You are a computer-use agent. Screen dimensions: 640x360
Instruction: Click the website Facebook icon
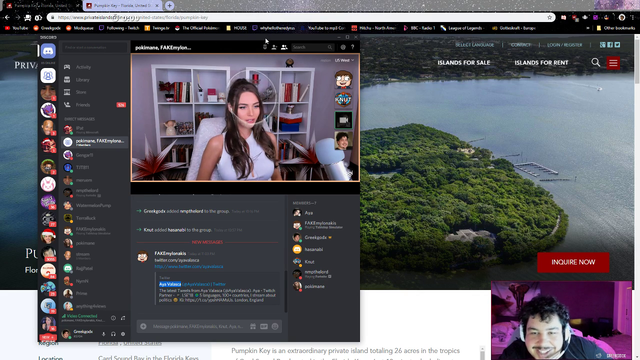pyautogui.click(x=610, y=45)
